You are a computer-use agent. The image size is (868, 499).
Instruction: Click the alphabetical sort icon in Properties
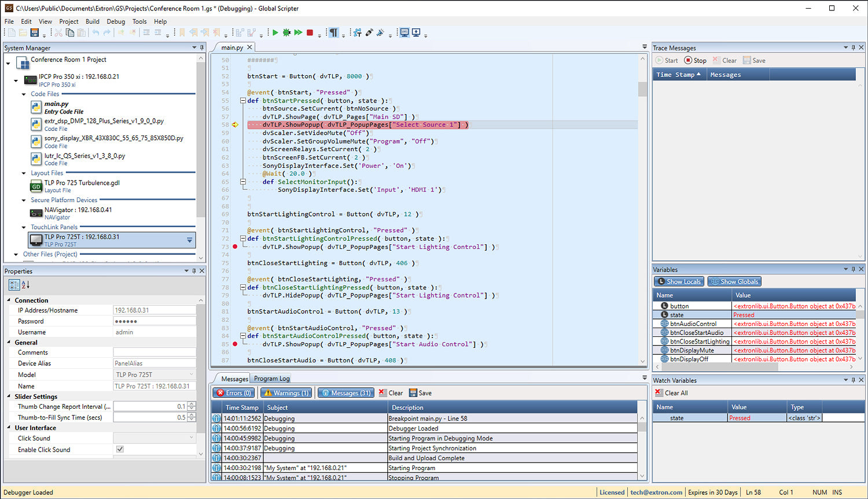click(x=25, y=285)
